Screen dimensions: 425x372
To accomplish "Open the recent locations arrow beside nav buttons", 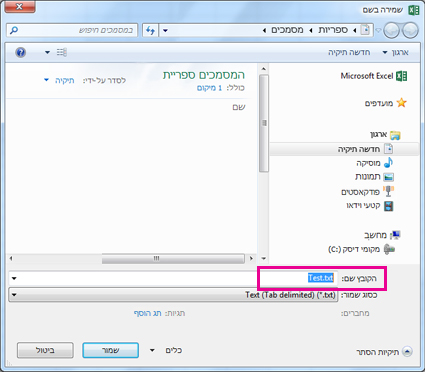I will point(378,31).
